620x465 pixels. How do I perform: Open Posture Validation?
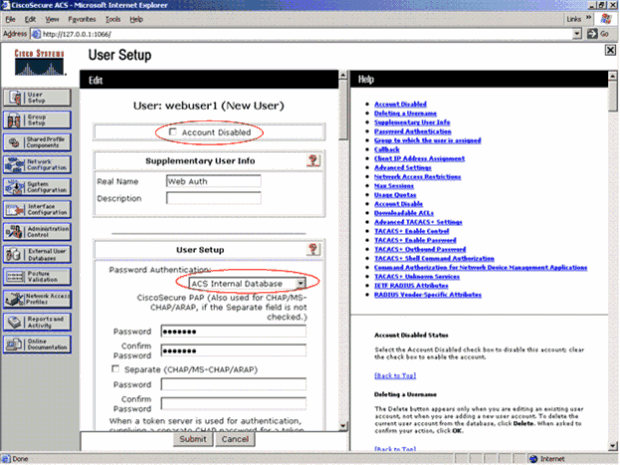point(37,276)
